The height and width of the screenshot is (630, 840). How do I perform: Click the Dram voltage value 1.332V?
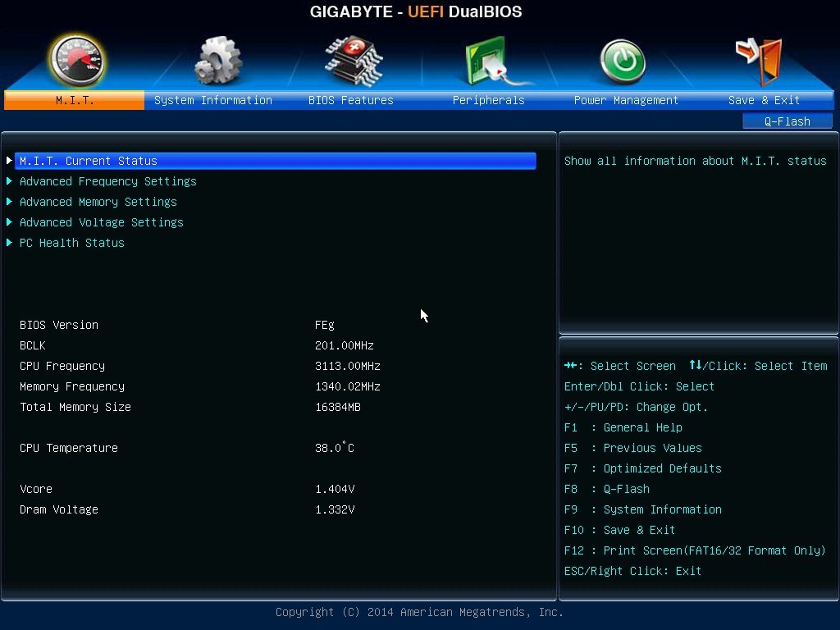[335, 509]
